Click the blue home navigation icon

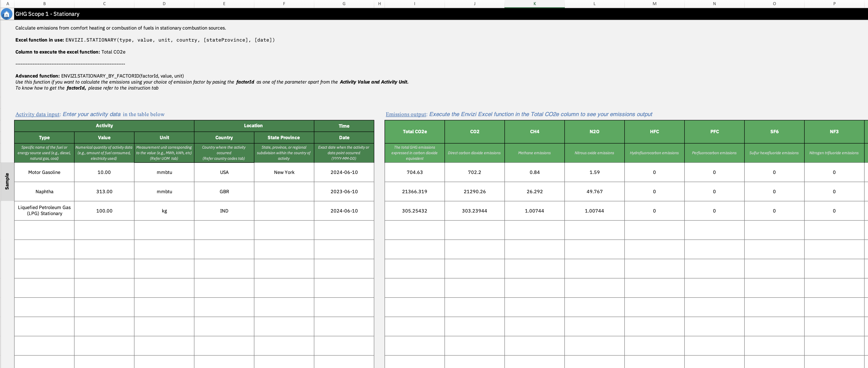coord(7,14)
